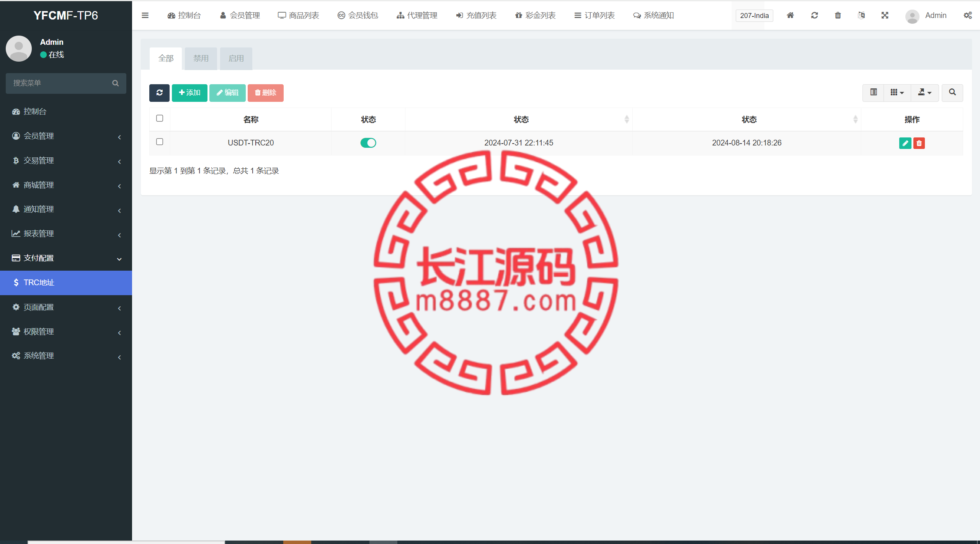Click the 名称 column header

click(x=251, y=119)
